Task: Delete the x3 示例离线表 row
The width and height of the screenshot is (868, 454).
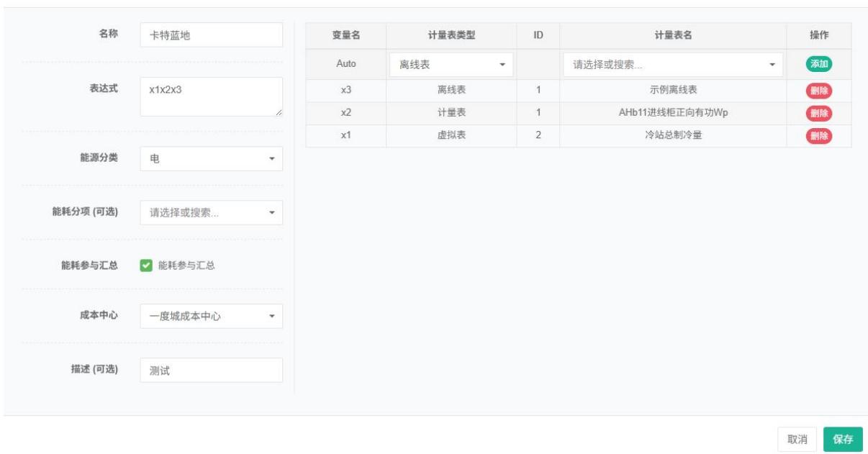Action: 818,91
